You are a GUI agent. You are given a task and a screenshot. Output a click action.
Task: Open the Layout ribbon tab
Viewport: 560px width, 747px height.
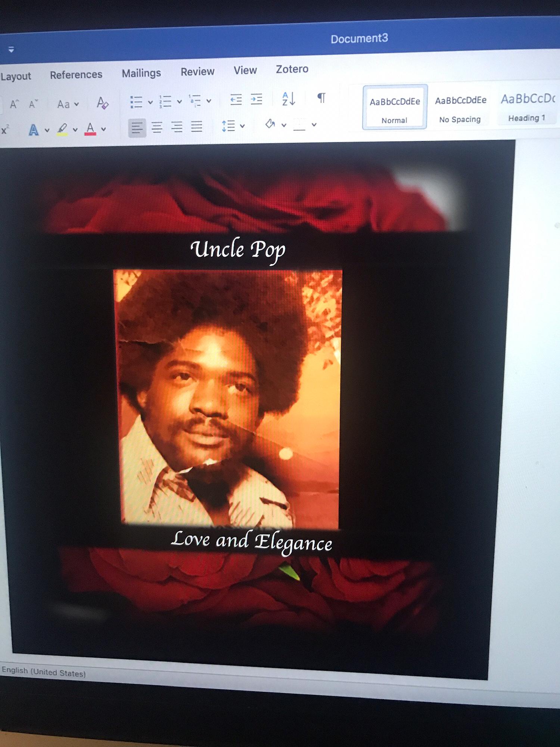click(16, 76)
